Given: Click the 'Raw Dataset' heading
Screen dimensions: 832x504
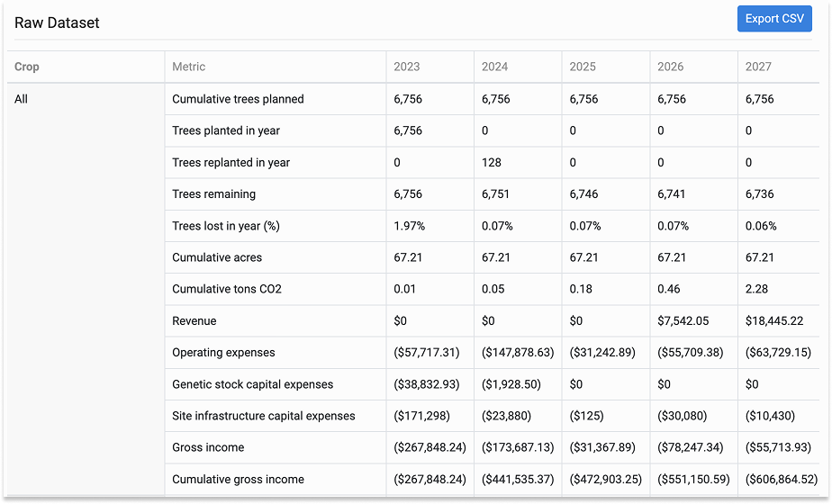Looking at the screenshot, I should point(57,22).
